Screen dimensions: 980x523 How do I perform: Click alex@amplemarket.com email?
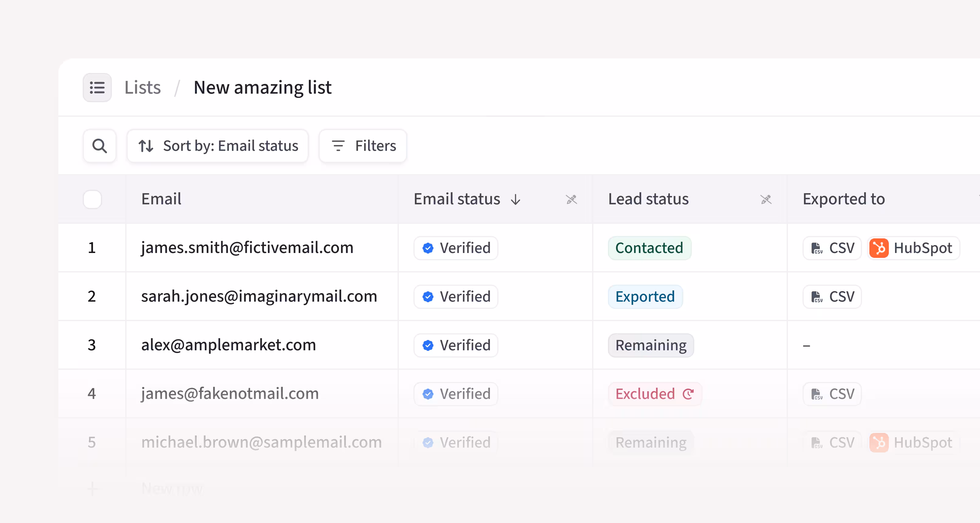(228, 345)
